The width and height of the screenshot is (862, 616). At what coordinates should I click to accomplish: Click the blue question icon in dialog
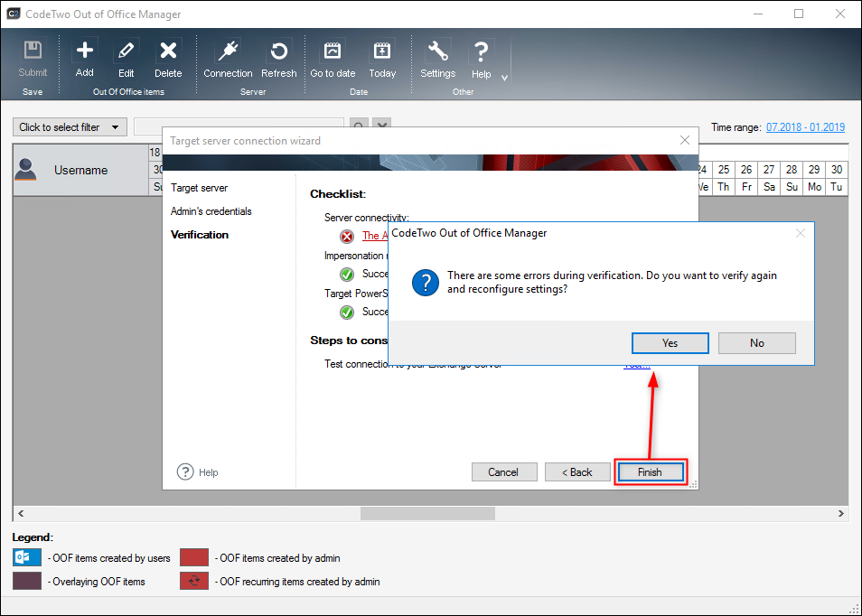pos(426,283)
